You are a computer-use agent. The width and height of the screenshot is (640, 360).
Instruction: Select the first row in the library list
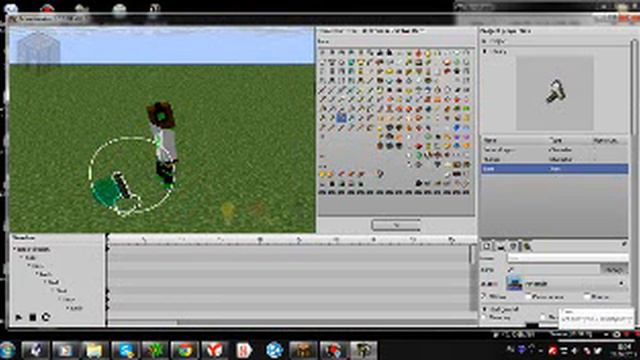554,150
